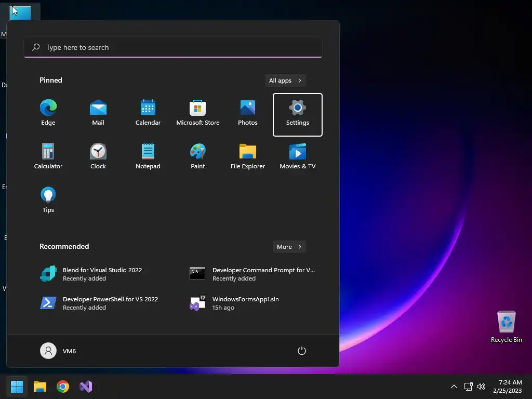Click the power button in Start menu
The width and height of the screenshot is (532, 399).
302,351
